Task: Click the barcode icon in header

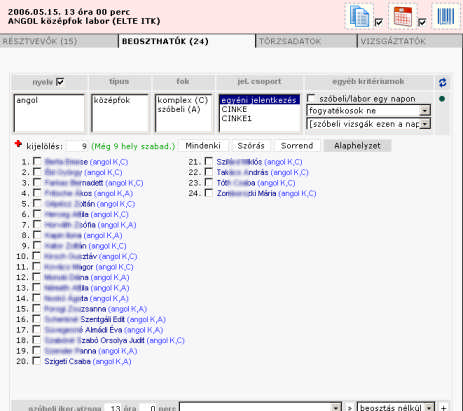Action: coord(446,16)
